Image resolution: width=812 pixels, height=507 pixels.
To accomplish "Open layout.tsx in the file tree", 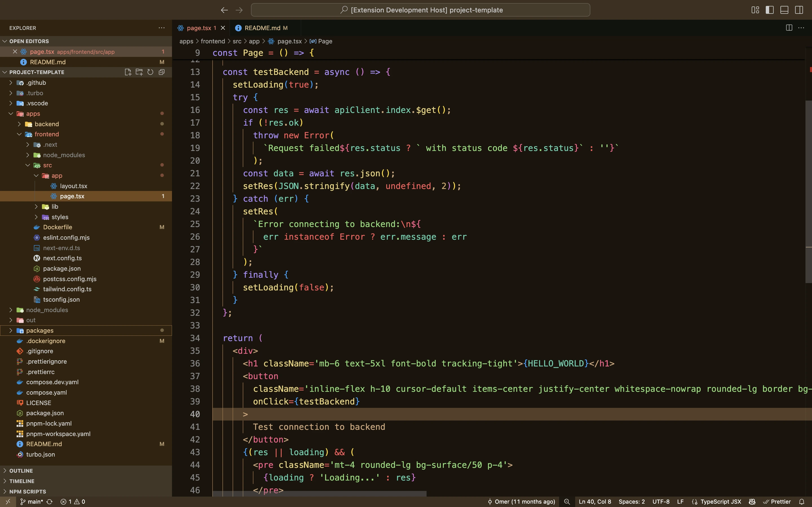I will tap(74, 186).
